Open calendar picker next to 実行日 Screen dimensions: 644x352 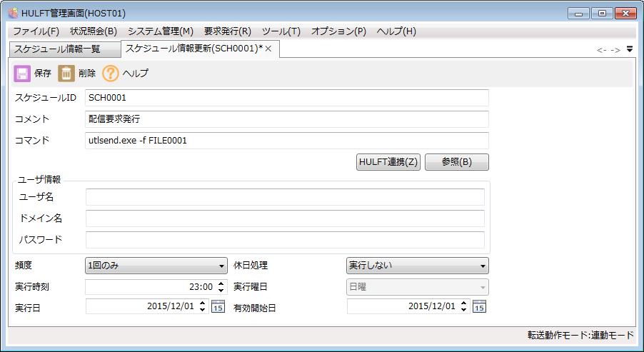pos(218,306)
